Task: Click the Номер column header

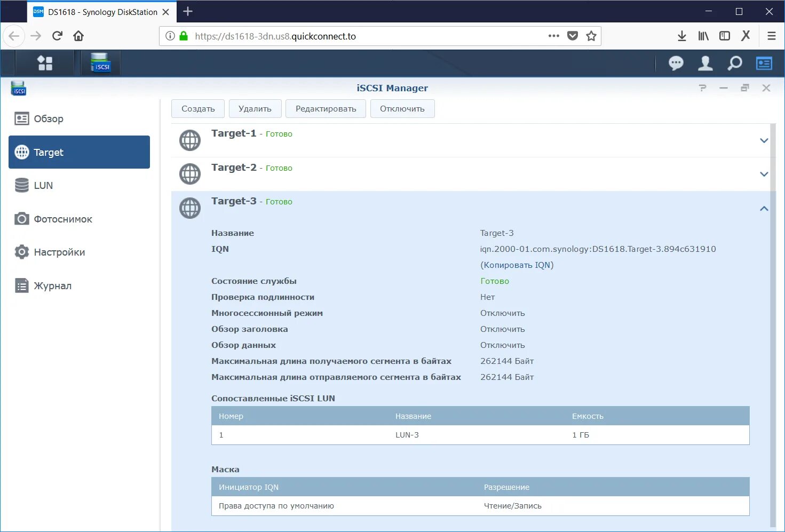Action: pos(231,416)
